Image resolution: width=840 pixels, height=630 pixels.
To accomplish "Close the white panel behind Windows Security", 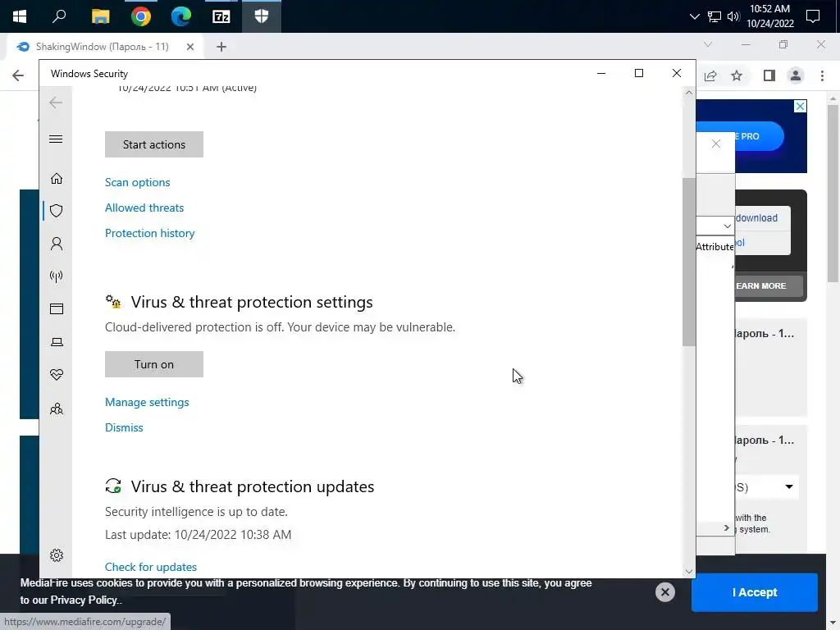I will pyautogui.click(x=716, y=144).
